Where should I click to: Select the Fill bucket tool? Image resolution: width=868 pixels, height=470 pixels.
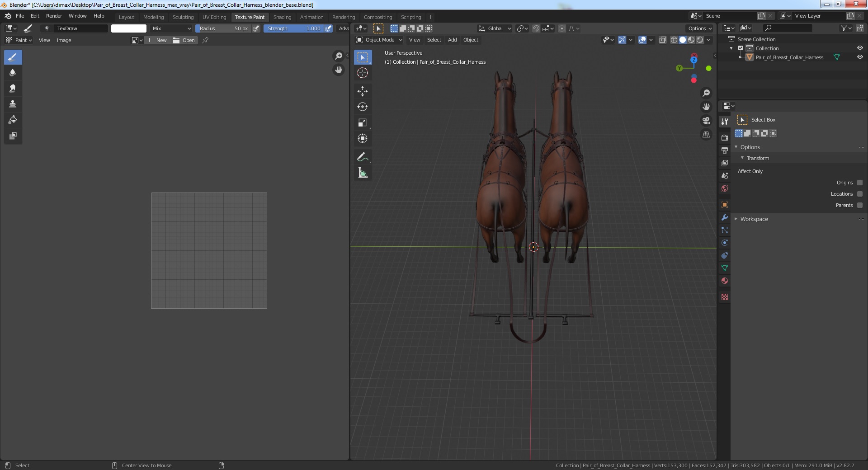(x=13, y=120)
